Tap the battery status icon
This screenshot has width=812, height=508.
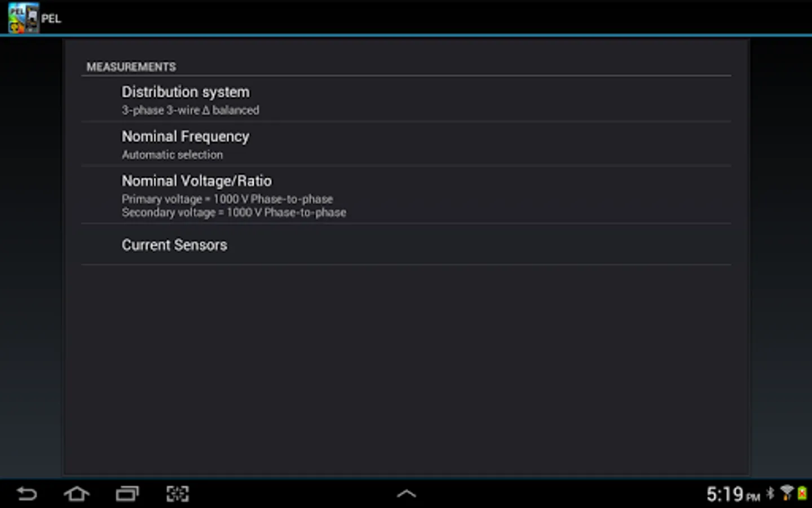[x=802, y=493]
